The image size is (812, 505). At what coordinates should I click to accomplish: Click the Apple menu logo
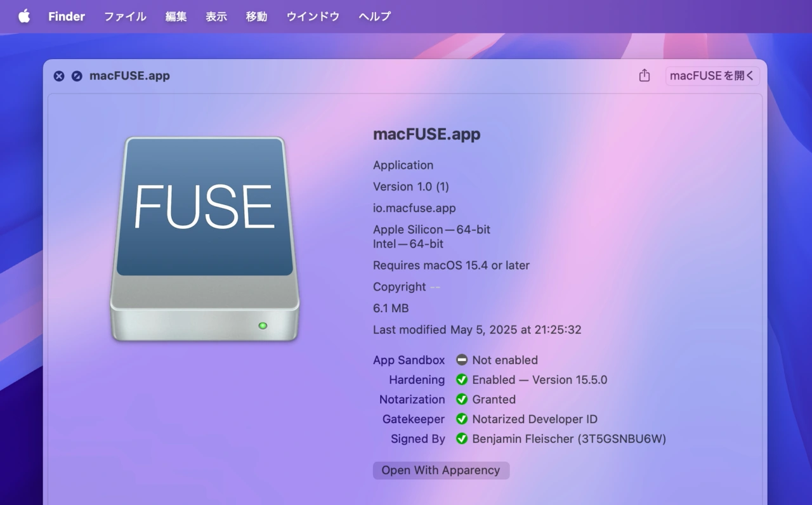pyautogui.click(x=24, y=16)
